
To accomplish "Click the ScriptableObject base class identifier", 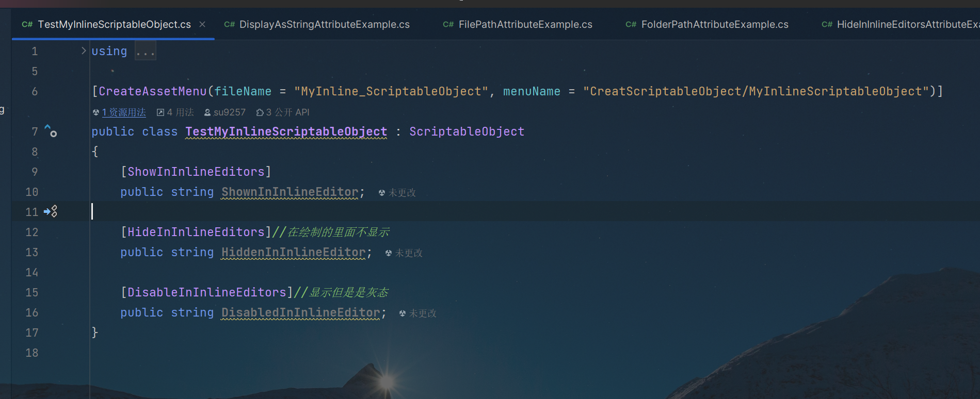I will point(467,131).
